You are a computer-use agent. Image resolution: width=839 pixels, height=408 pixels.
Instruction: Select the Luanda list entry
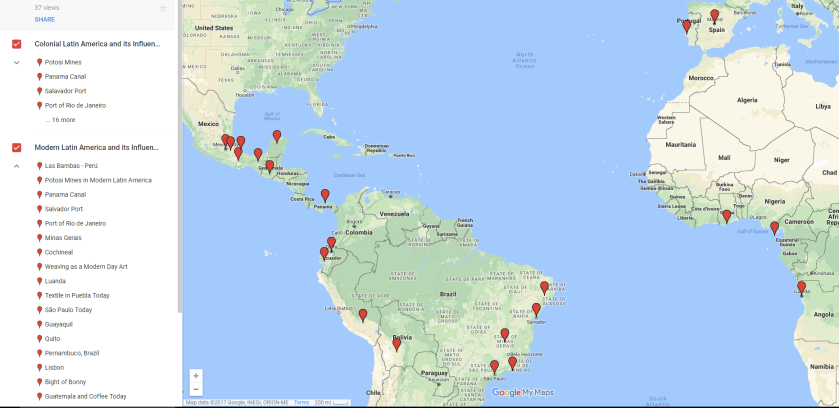tap(56, 281)
